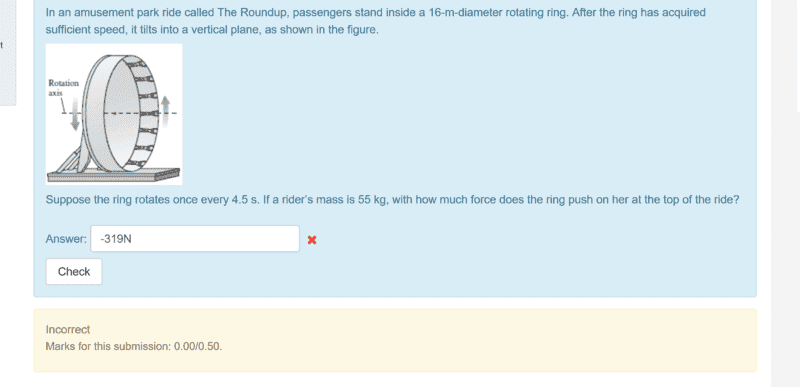Click the upward arrow in the ride figure
Image resolution: width=800 pixels, height=387 pixels.
point(165,113)
